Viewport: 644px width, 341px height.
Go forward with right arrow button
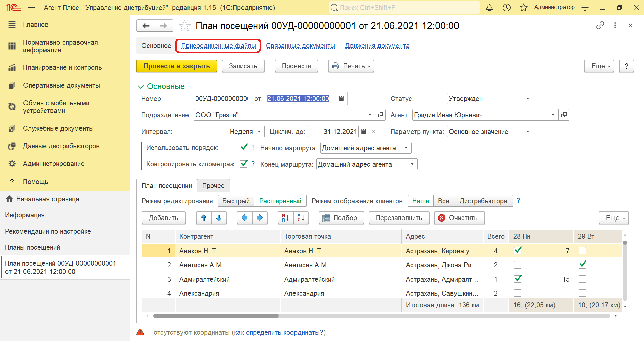point(164,26)
